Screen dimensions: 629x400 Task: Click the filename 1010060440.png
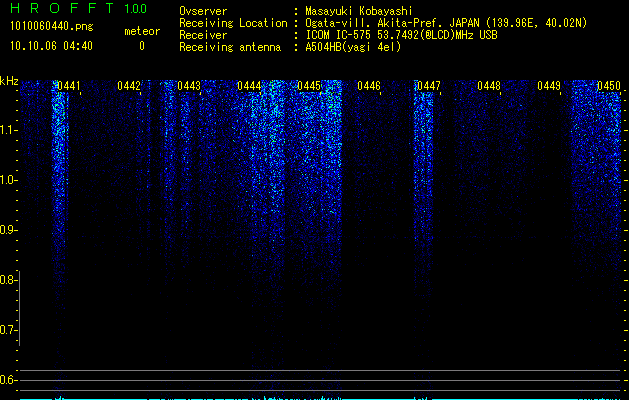pyautogui.click(x=52, y=27)
